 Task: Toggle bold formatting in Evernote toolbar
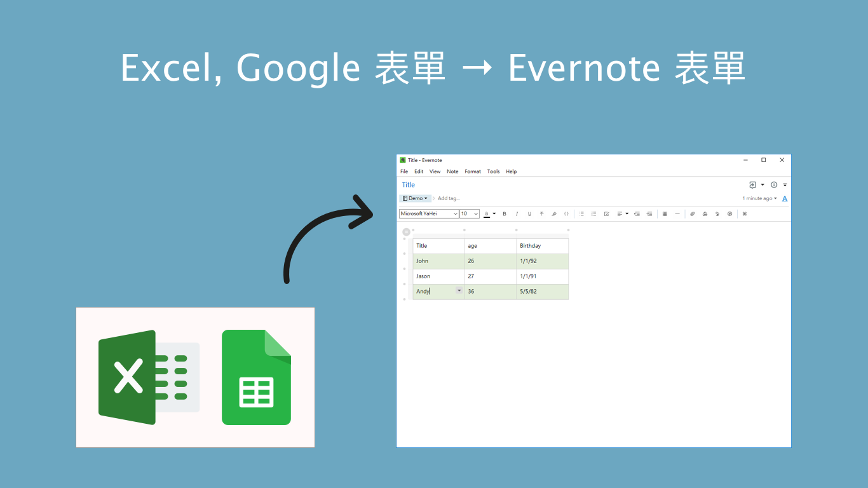(x=505, y=214)
